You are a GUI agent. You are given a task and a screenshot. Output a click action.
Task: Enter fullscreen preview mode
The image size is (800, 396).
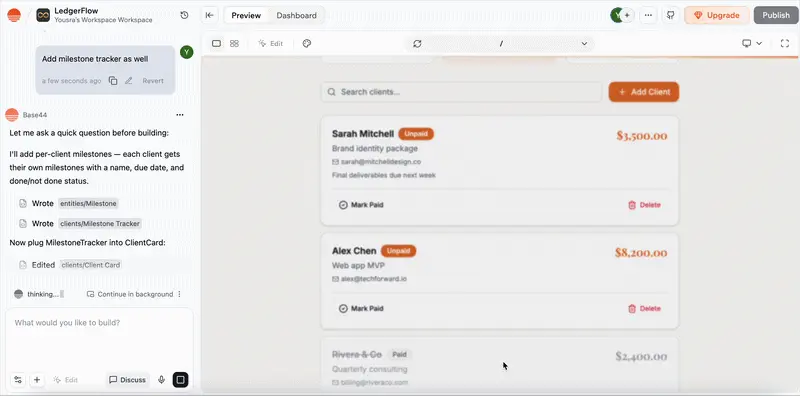785,44
